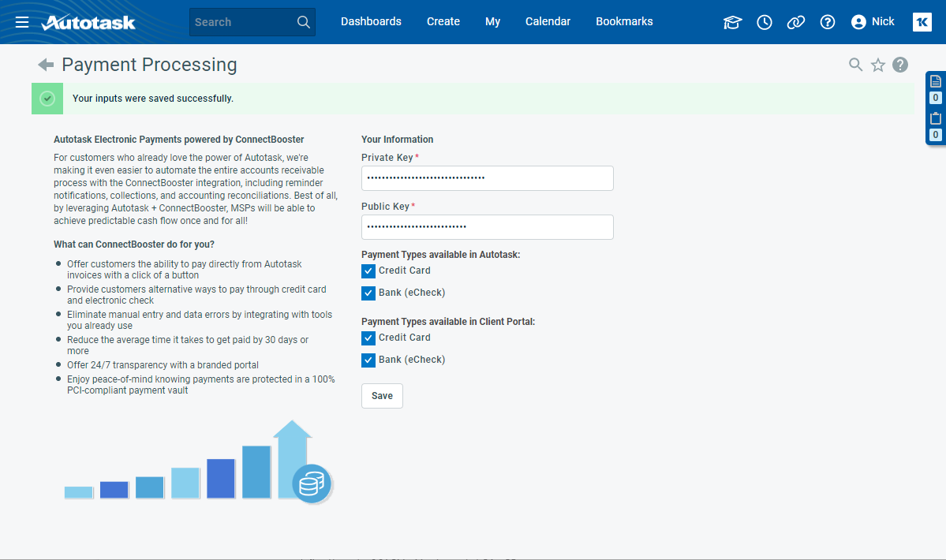The width and height of the screenshot is (946, 560).
Task: Go back with the arrow beside Payment Processing
Action: (46, 65)
